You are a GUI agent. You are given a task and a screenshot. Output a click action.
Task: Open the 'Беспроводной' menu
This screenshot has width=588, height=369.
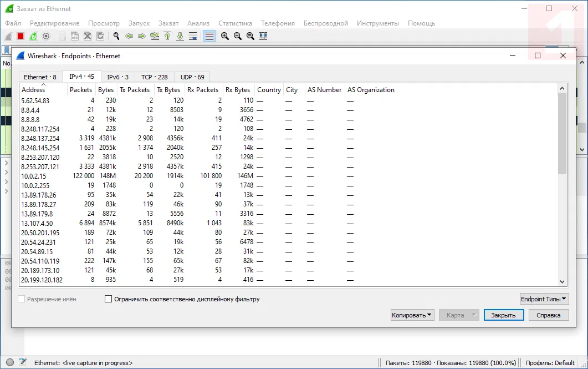coord(325,23)
